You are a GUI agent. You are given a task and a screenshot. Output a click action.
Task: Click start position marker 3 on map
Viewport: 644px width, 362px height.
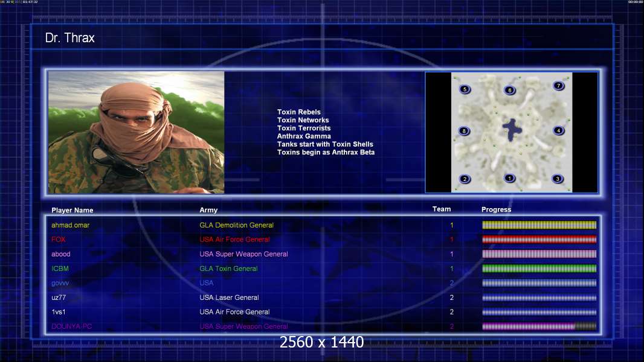point(558,179)
